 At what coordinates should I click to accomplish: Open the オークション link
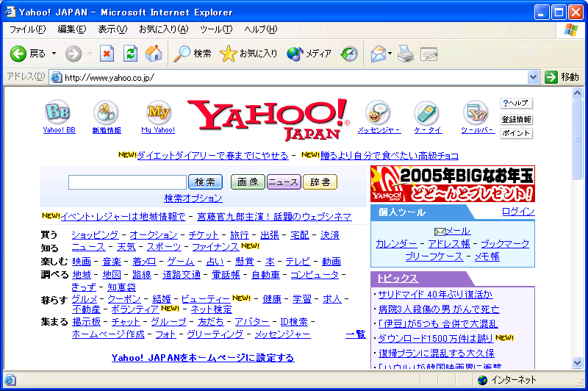pos(154,235)
